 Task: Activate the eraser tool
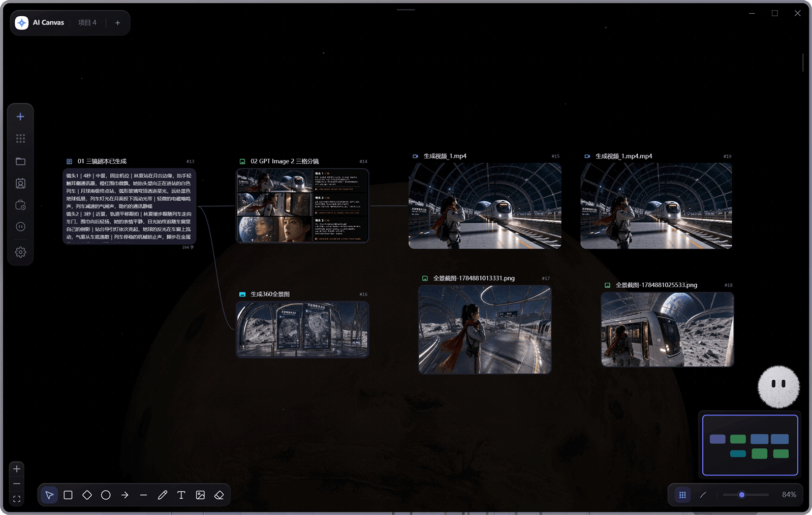point(219,495)
